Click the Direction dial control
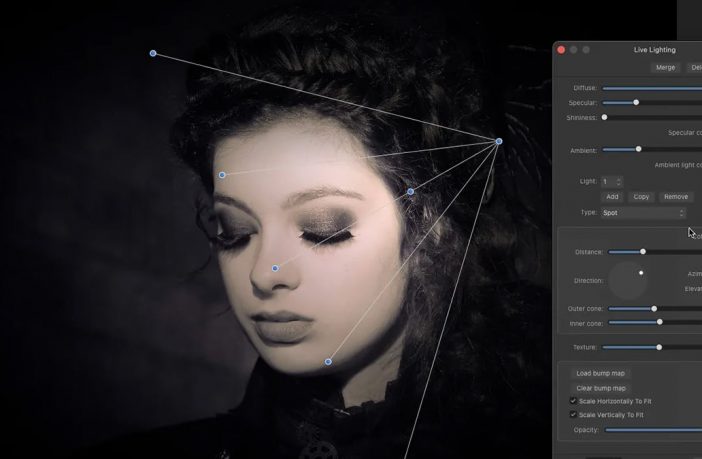 [628, 280]
